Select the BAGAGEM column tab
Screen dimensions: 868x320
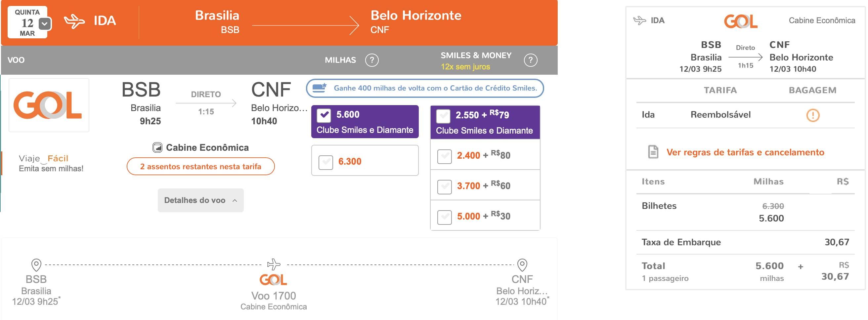812,90
